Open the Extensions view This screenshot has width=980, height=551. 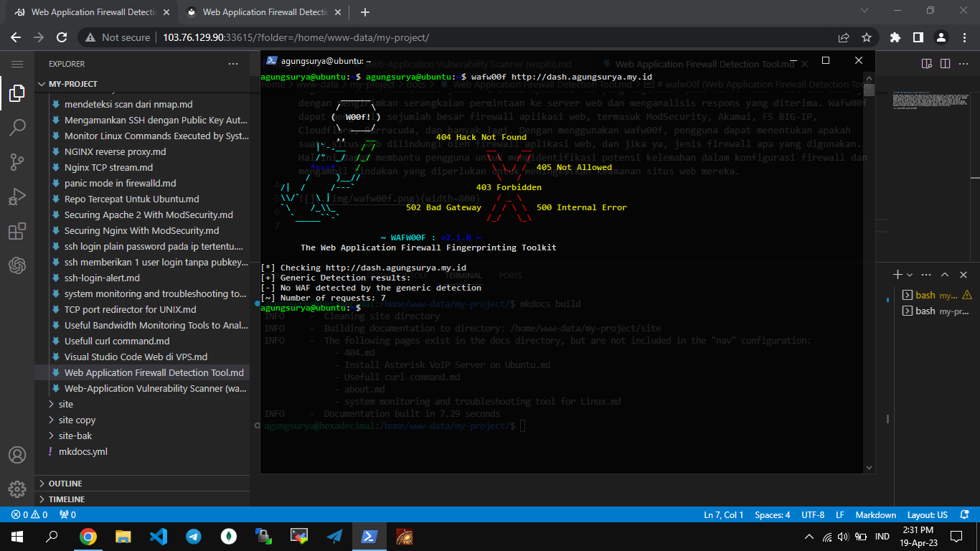17,232
